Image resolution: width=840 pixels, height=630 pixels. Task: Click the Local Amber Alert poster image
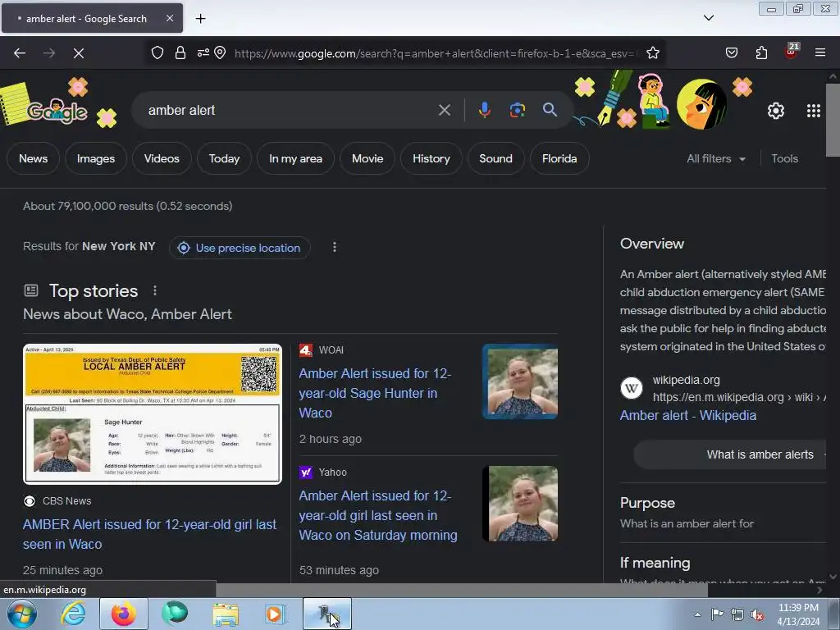pyautogui.click(x=153, y=414)
